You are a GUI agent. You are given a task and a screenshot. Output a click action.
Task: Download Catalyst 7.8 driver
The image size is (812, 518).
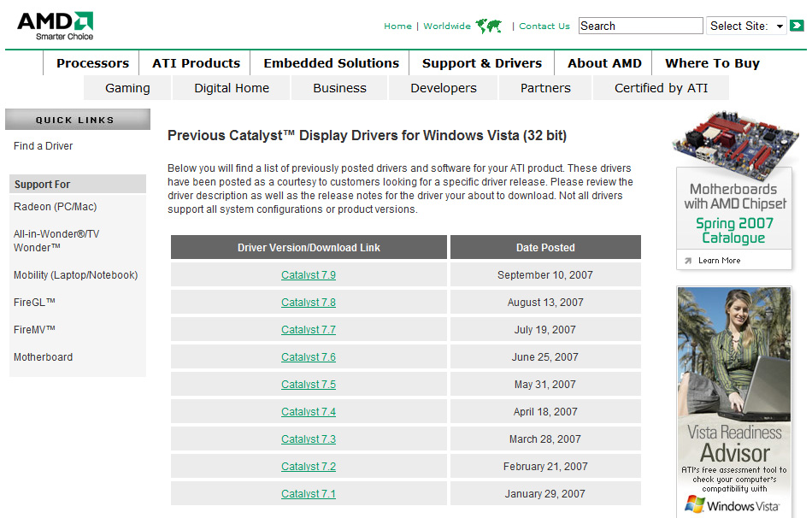point(308,303)
